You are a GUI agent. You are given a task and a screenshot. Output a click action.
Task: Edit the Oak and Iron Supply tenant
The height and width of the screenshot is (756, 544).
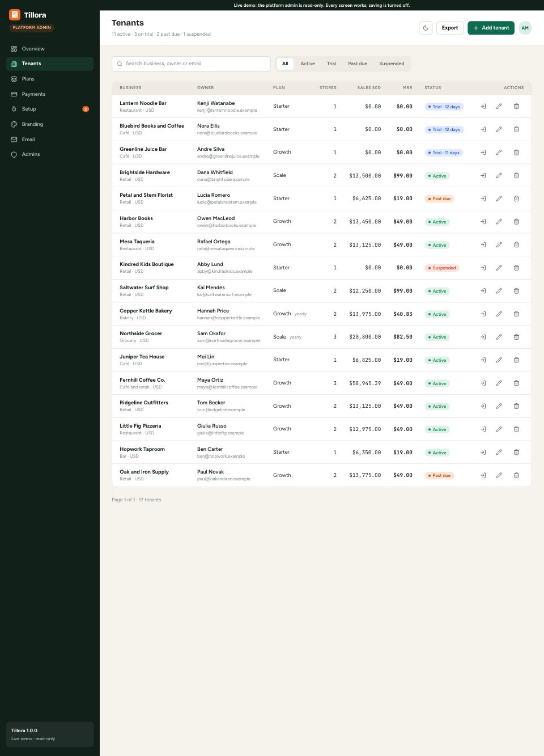499,475
